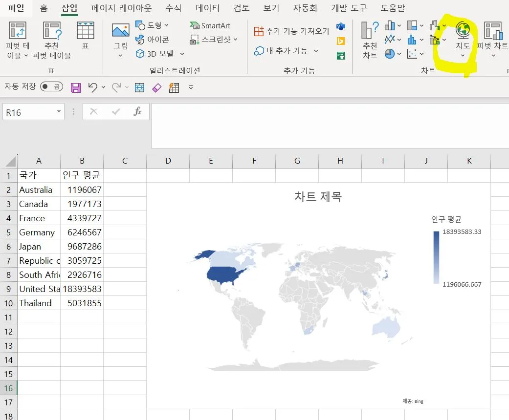Image resolution: width=509 pixels, height=420 pixels.
Task: Click the Visio Data Visualizer add-in icon
Action: pyautogui.click(x=340, y=26)
